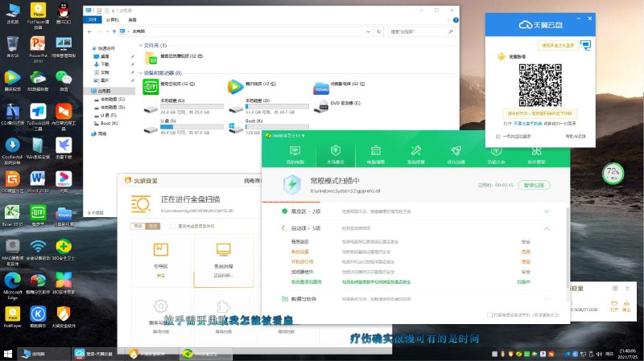Viewport: 644px width, 361px height.
Task: Open the 火绒安全软件 orange shield desktop icon
Action: (64, 318)
